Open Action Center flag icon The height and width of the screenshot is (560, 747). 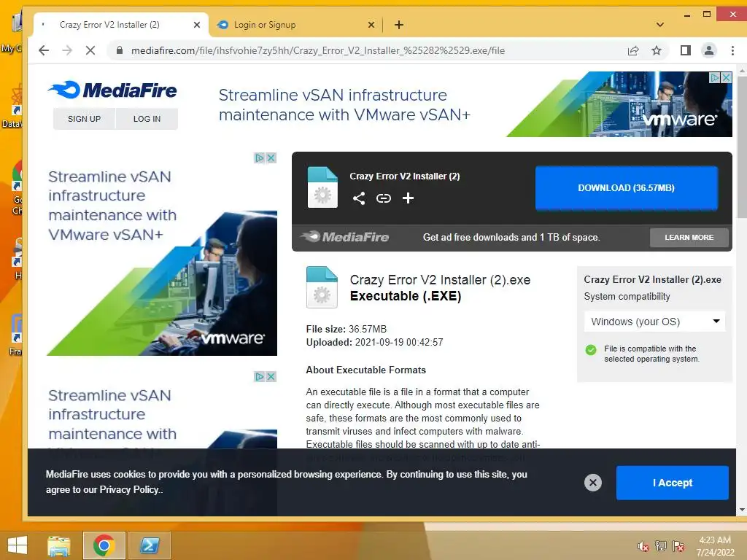(678, 546)
